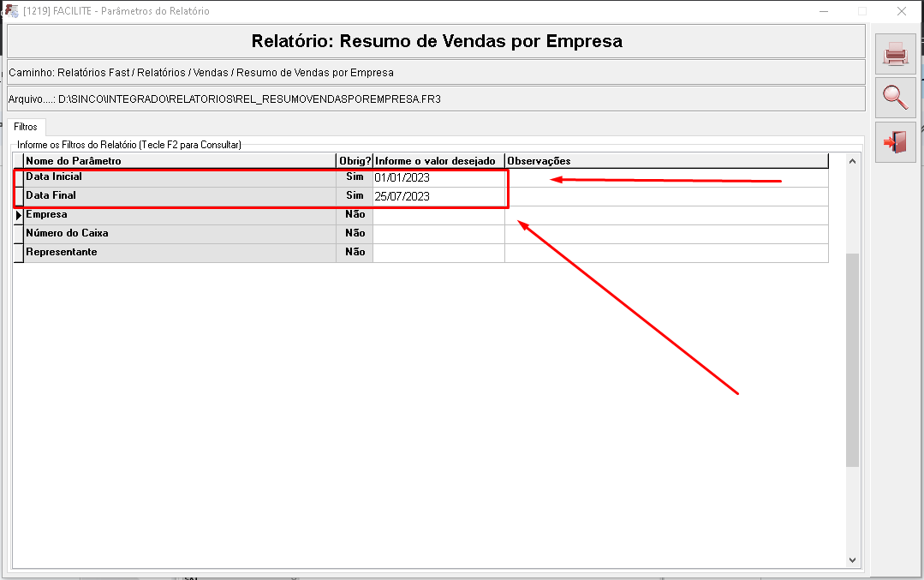Click the Arquivo file path text
The image size is (924, 580).
click(224, 99)
